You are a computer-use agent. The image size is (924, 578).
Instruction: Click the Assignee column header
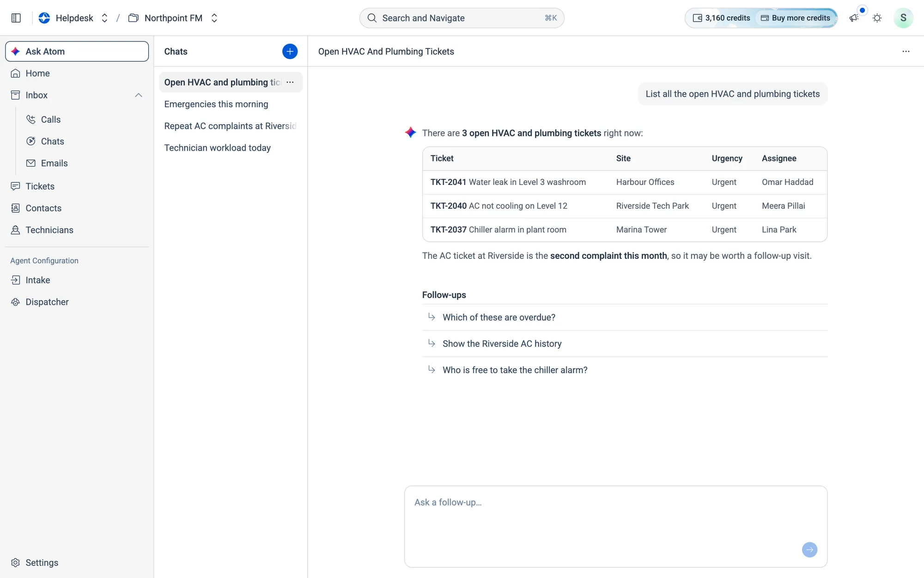(x=779, y=158)
